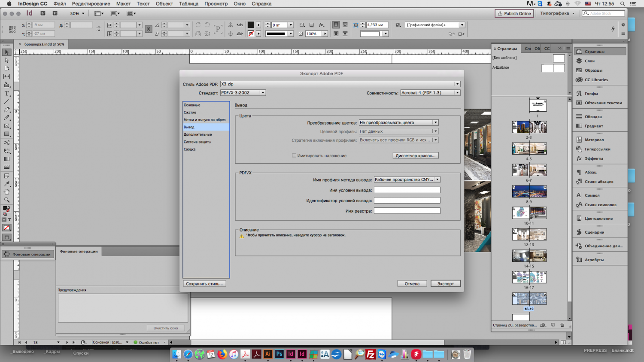Viewport: 644px width, 362px height.
Task: Open the CC Libraries panel
Action: 596,80
